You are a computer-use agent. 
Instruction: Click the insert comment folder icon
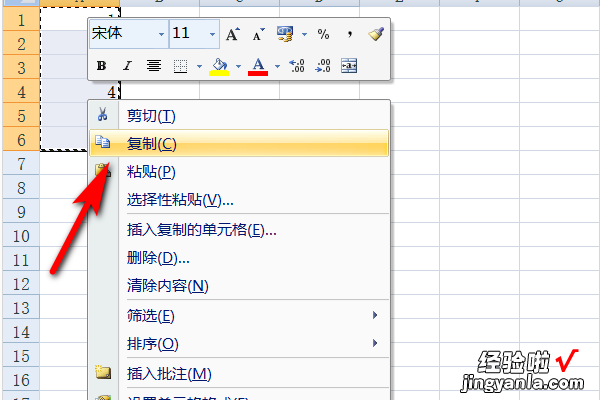coord(103,372)
